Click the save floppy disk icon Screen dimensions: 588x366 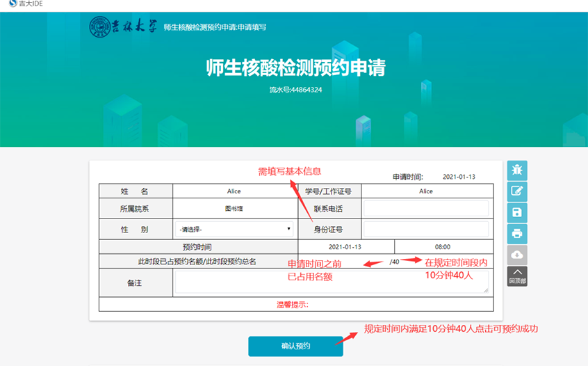[x=517, y=212]
